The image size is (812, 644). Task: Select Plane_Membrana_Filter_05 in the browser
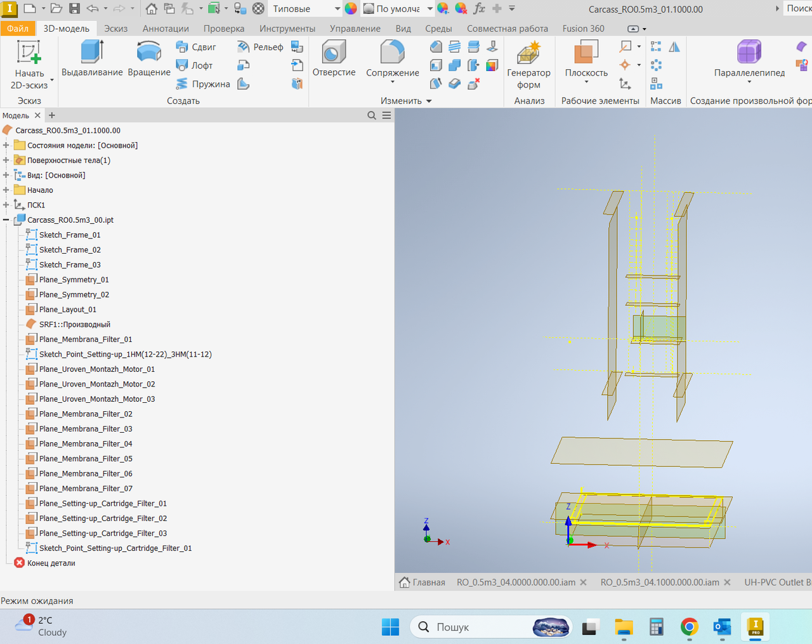coord(86,459)
